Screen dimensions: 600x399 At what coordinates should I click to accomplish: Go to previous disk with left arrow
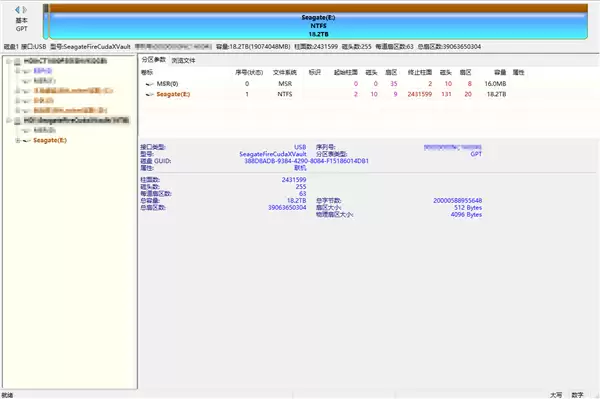[17, 10]
